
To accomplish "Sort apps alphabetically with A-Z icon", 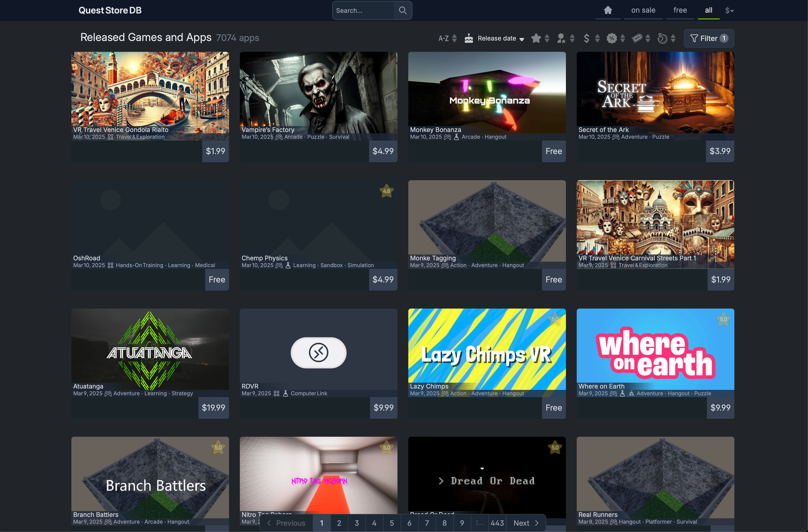I will tap(444, 38).
